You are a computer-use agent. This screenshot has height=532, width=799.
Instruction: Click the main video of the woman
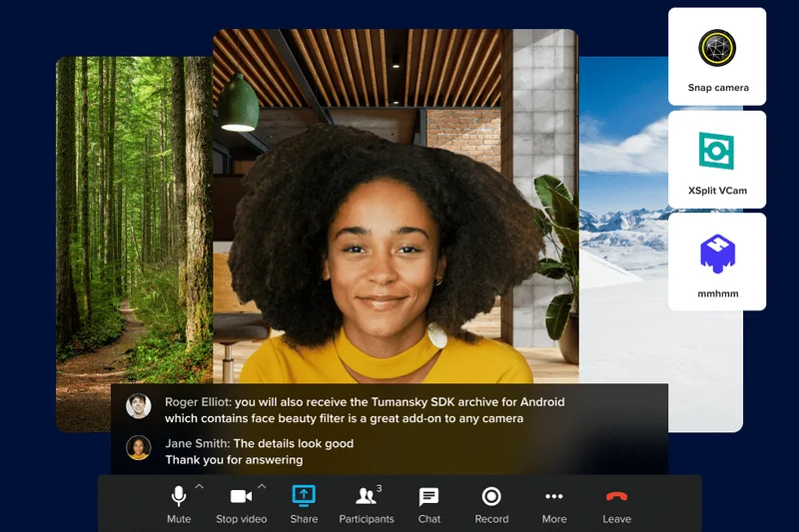click(396, 207)
